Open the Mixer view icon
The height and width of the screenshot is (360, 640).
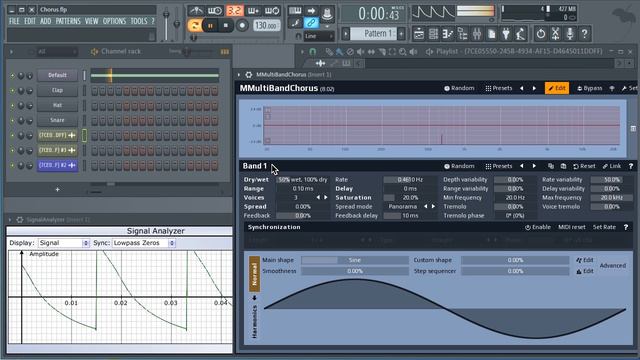[477, 34]
